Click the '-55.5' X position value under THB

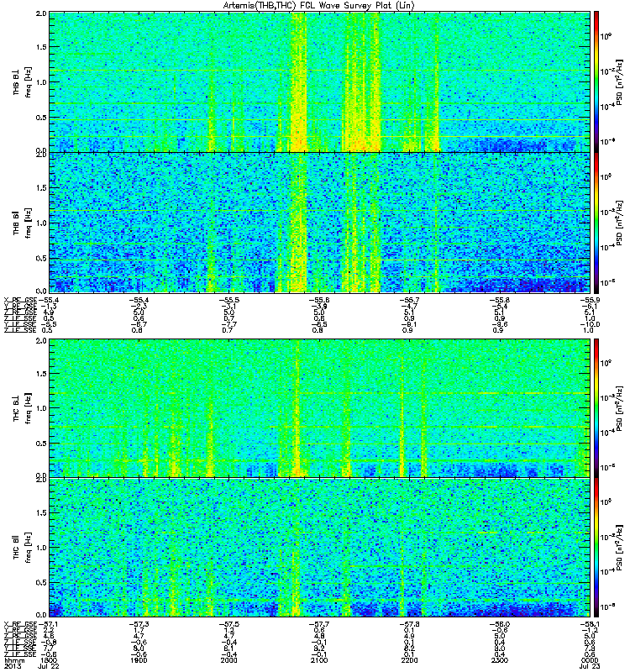[x=229, y=300]
